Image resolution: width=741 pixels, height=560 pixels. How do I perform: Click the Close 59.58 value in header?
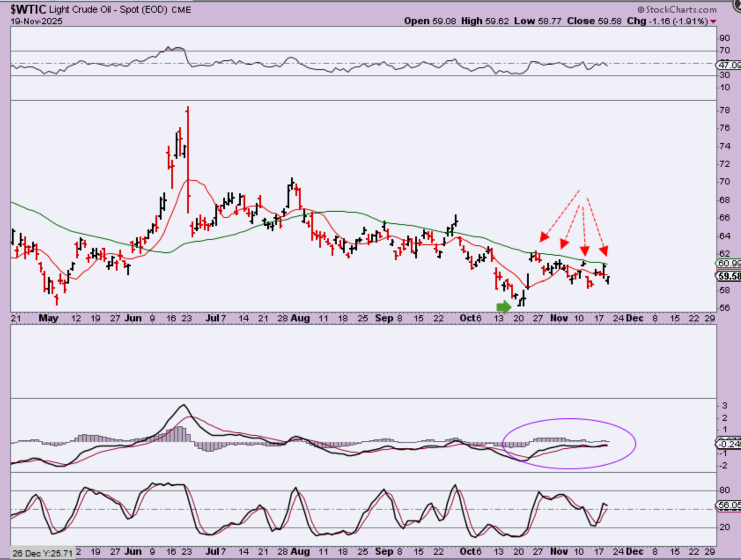coord(594,21)
